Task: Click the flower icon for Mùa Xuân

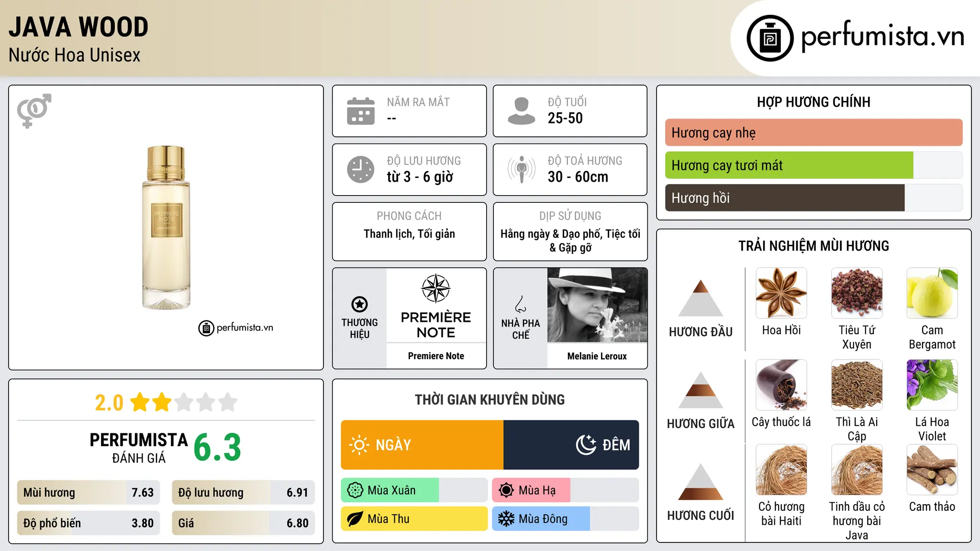Action: (355, 490)
